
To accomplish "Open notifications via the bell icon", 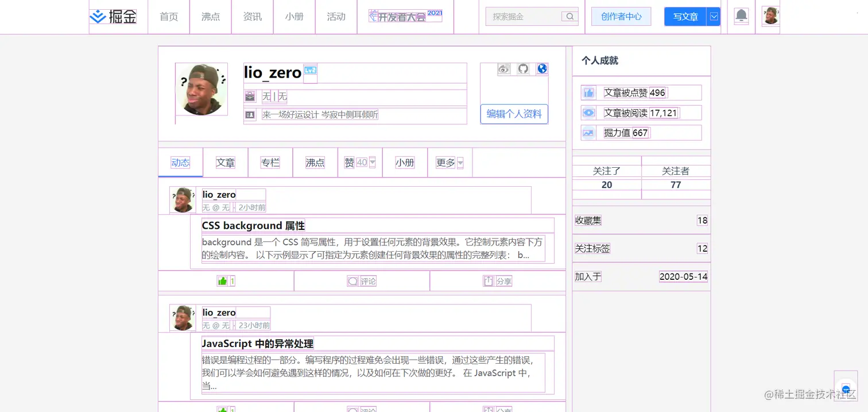I will [741, 16].
